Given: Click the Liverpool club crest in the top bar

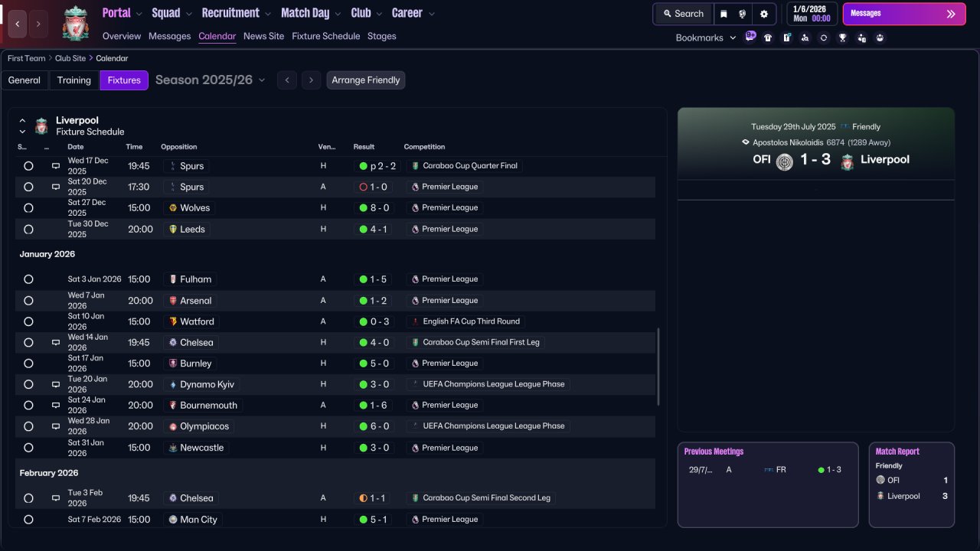Looking at the screenshot, I should pos(76,23).
